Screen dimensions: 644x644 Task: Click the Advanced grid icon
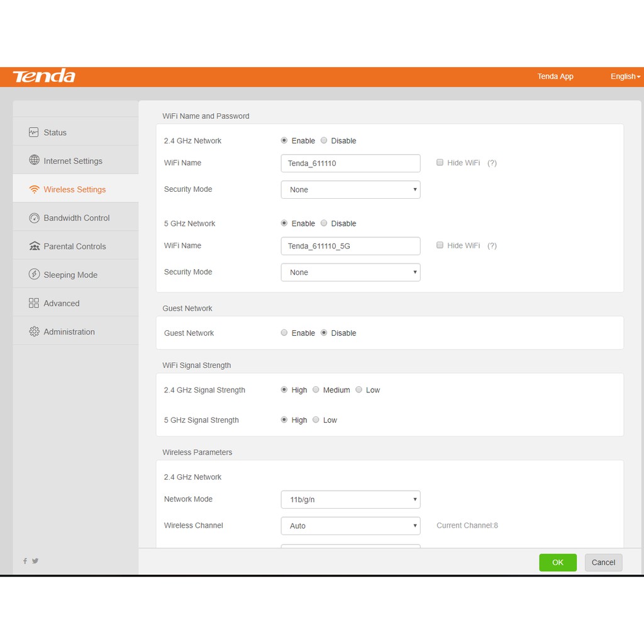tap(34, 303)
